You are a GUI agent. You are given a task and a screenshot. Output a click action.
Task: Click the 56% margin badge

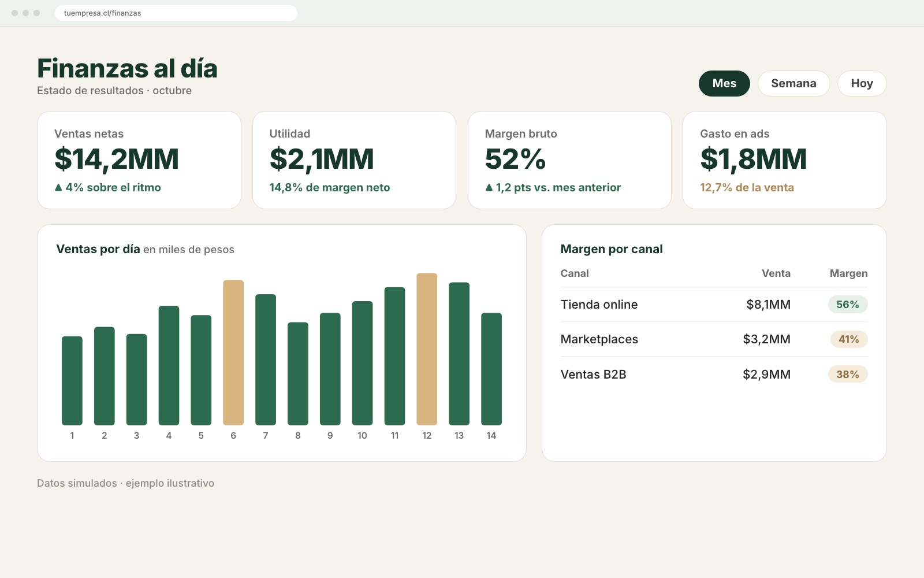(x=848, y=305)
